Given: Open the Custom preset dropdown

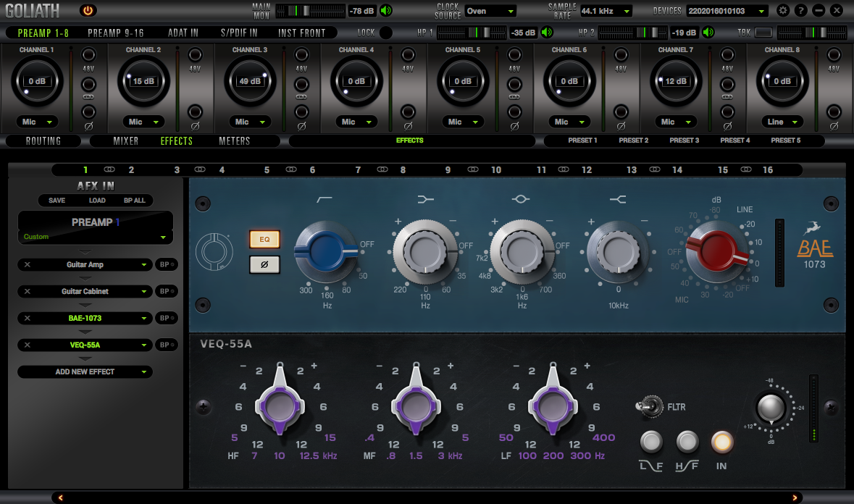Looking at the screenshot, I should coord(96,237).
